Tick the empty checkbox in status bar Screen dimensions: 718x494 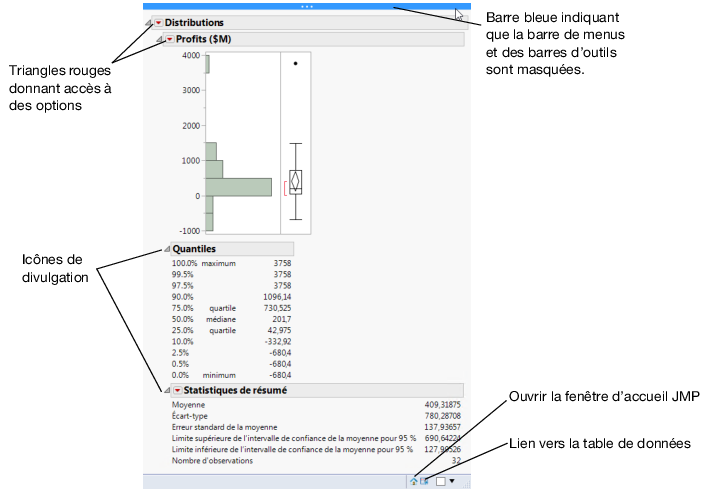441,481
